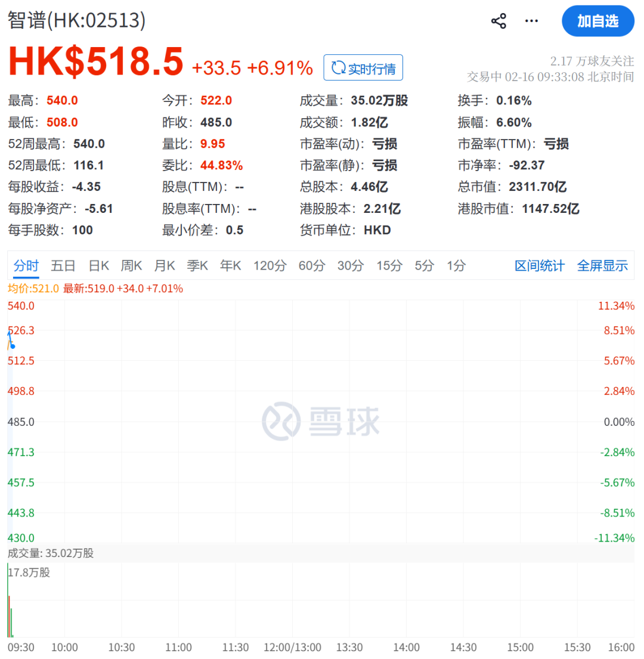Select the 分时 chart tab

[x=26, y=266]
